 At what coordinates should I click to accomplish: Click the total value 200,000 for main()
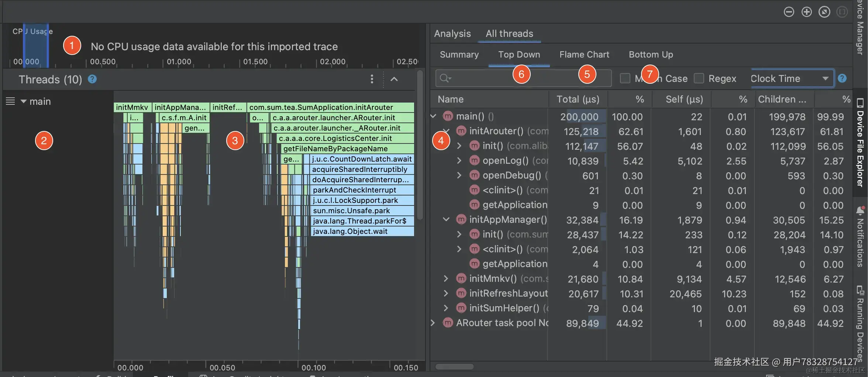579,117
